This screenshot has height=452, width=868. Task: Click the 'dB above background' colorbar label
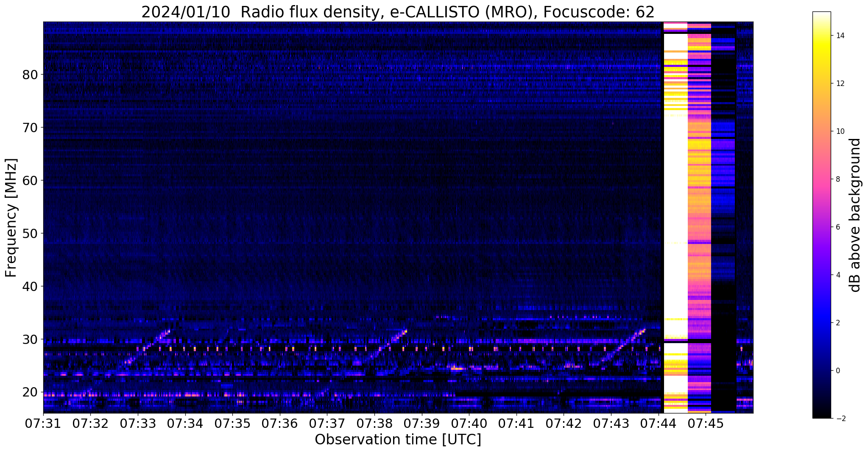tap(855, 215)
